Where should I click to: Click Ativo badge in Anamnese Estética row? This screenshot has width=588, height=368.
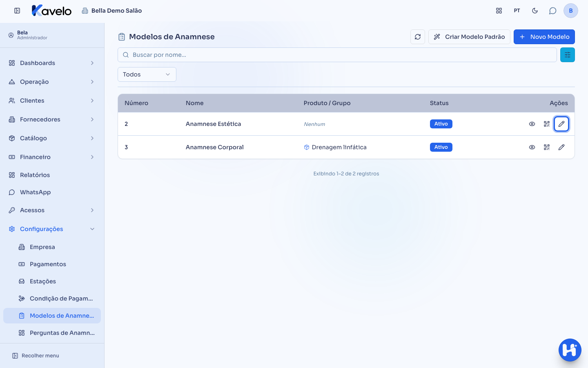tap(441, 124)
